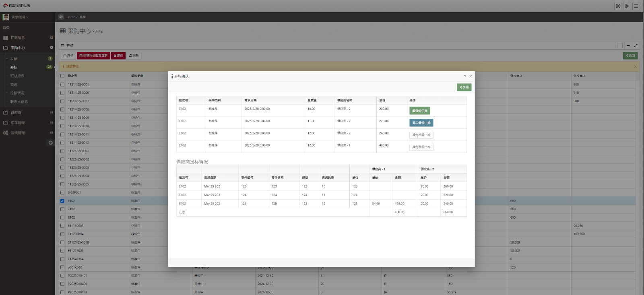Collapse the sidebar with the left-arrow icon

51,143
